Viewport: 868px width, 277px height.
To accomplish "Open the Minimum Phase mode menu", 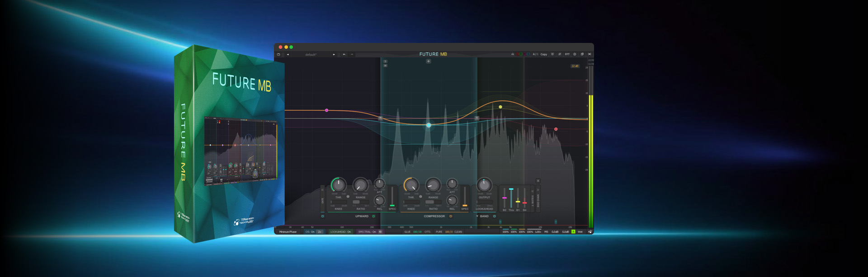I will point(288,232).
